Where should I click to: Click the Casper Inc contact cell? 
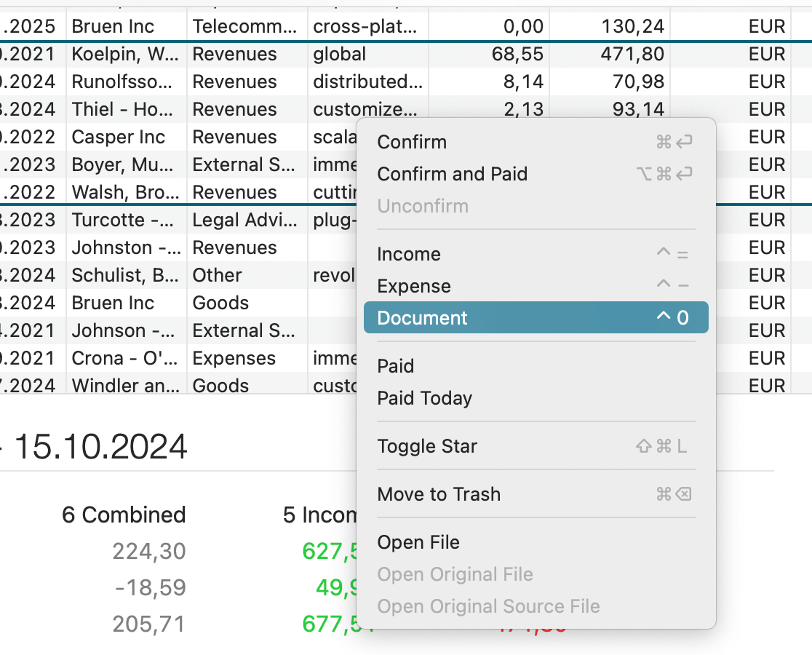[119, 138]
